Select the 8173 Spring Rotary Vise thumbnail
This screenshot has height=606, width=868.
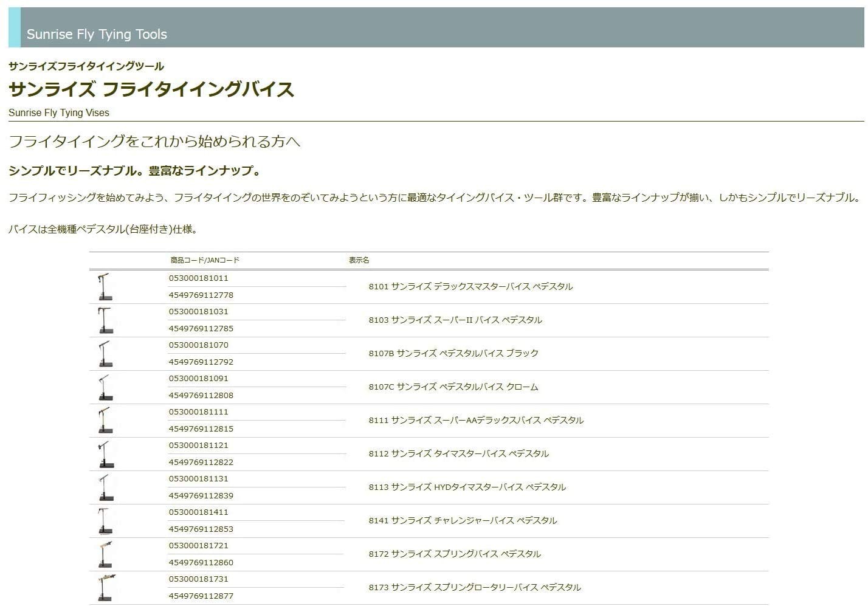coord(105,588)
